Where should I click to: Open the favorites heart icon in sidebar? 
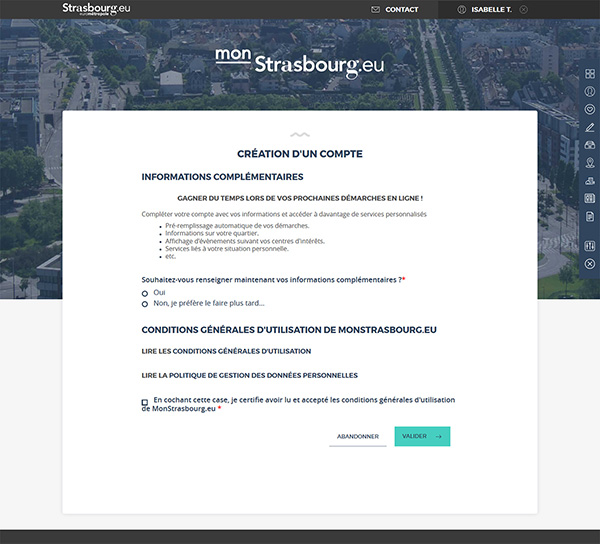coord(590,109)
